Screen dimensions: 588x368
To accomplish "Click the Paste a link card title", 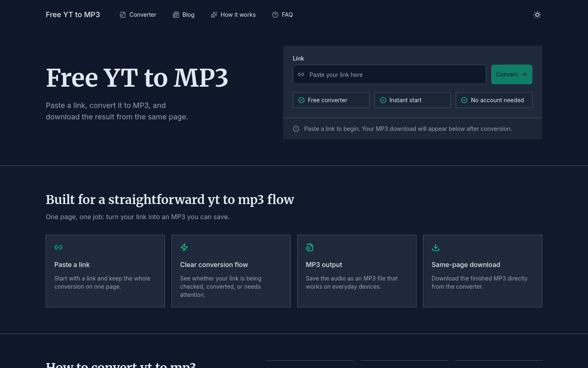I will point(72,265).
